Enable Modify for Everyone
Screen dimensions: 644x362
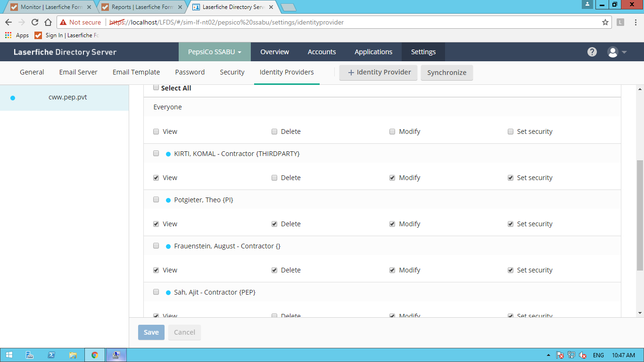coord(392,132)
